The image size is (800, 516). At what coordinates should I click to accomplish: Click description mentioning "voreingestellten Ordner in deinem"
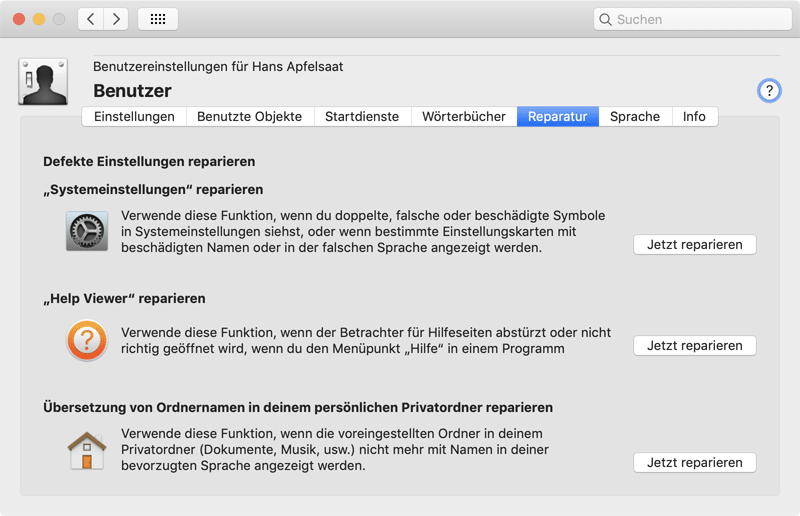335,450
